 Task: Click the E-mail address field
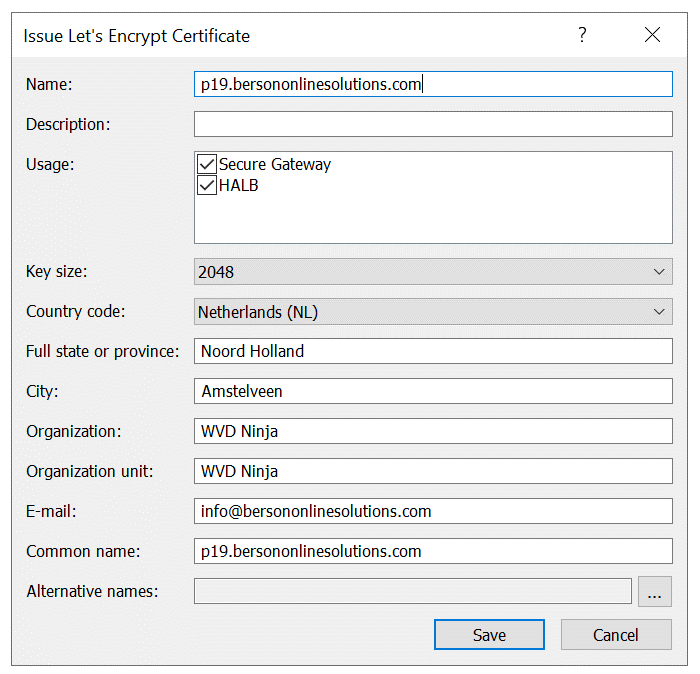click(x=433, y=511)
